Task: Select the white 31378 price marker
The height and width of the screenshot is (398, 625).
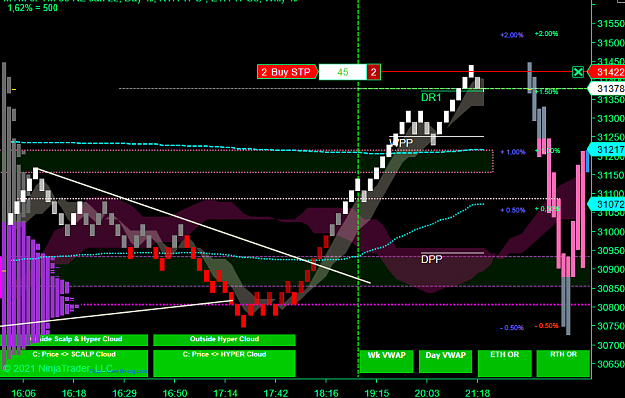Action: pos(607,88)
